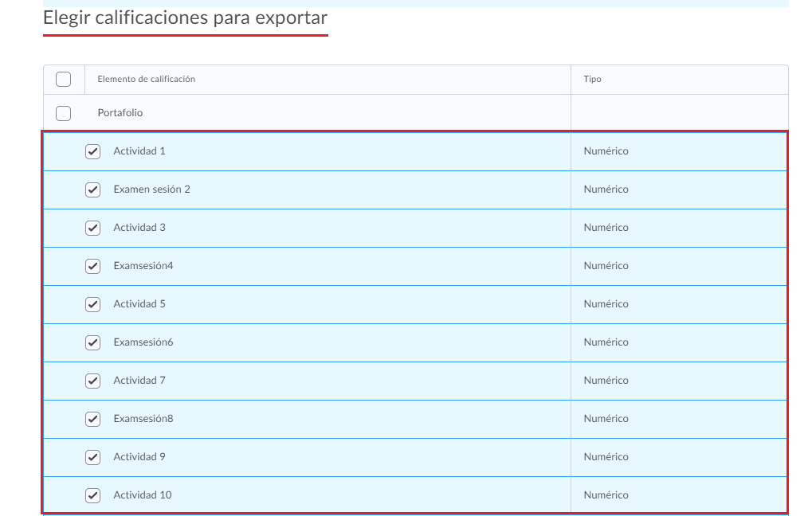The image size is (812, 516).
Task: Disable the Actividad 5 checkbox
Action: coord(93,304)
